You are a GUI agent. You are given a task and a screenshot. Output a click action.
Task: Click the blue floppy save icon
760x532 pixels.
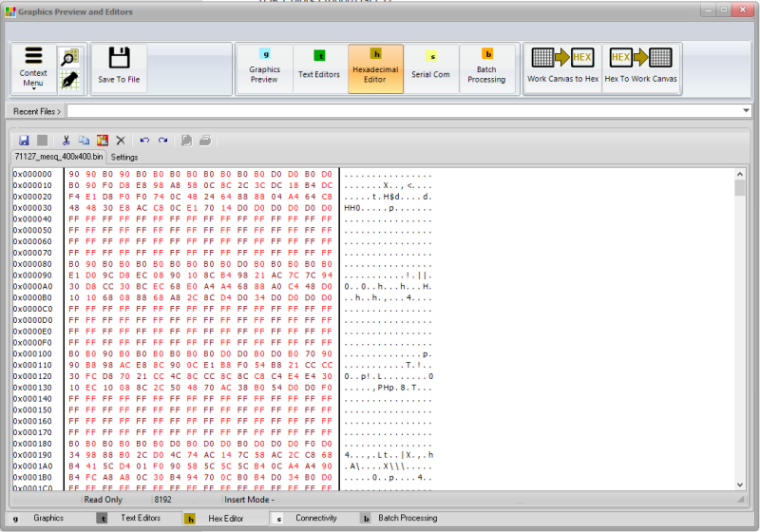point(24,140)
